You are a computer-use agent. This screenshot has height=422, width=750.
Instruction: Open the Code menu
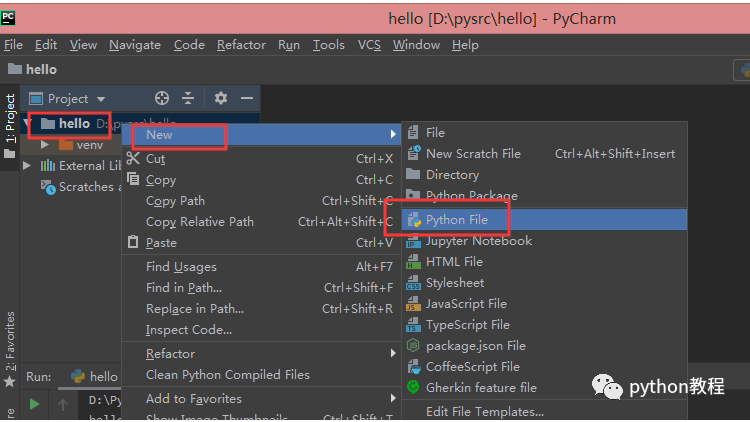point(189,45)
